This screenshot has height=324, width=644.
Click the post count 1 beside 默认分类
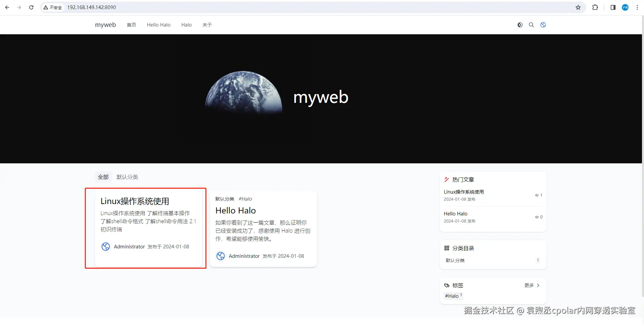[538, 260]
